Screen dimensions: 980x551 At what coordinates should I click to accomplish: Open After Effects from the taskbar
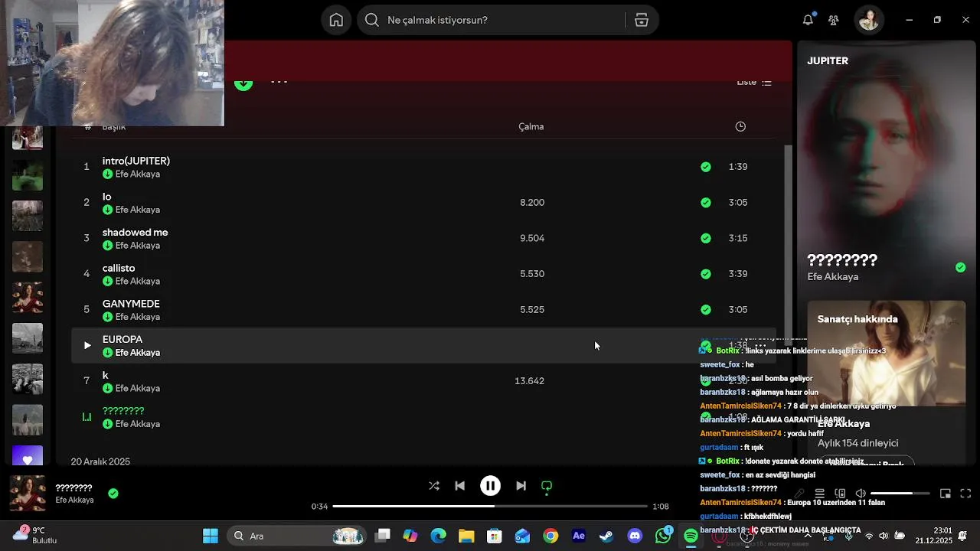pos(579,536)
